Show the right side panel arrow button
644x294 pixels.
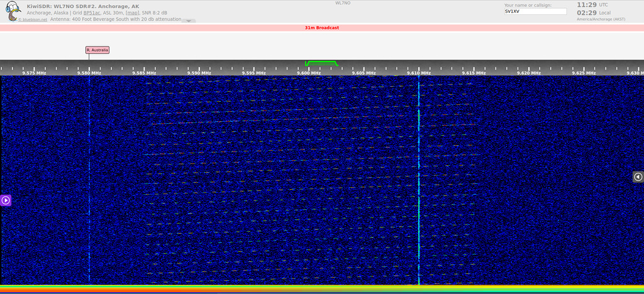pos(638,177)
